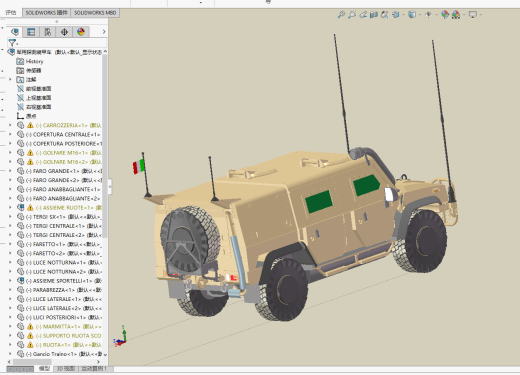Click the assembly icon of ASSIEME SPORTELLI<1>

coord(21,281)
